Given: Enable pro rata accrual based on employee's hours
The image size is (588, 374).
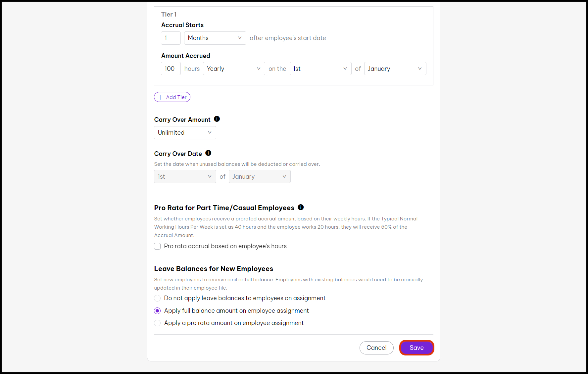Looking at the screenshot, I should (157, 246).
